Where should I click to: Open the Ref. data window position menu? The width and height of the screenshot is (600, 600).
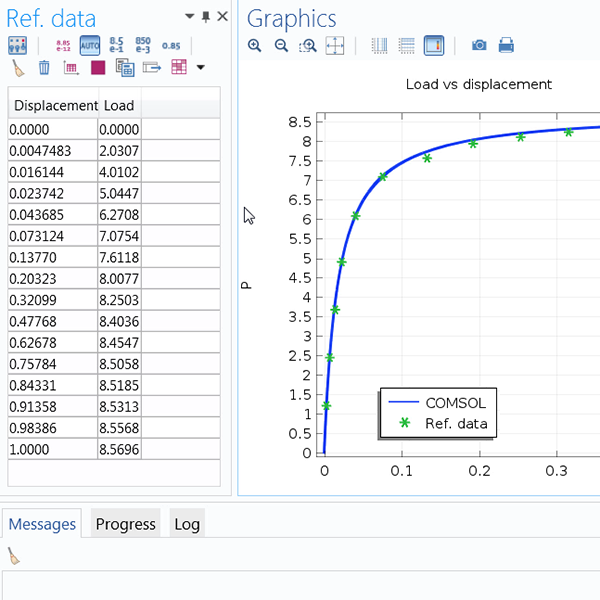tap(191, 17)
